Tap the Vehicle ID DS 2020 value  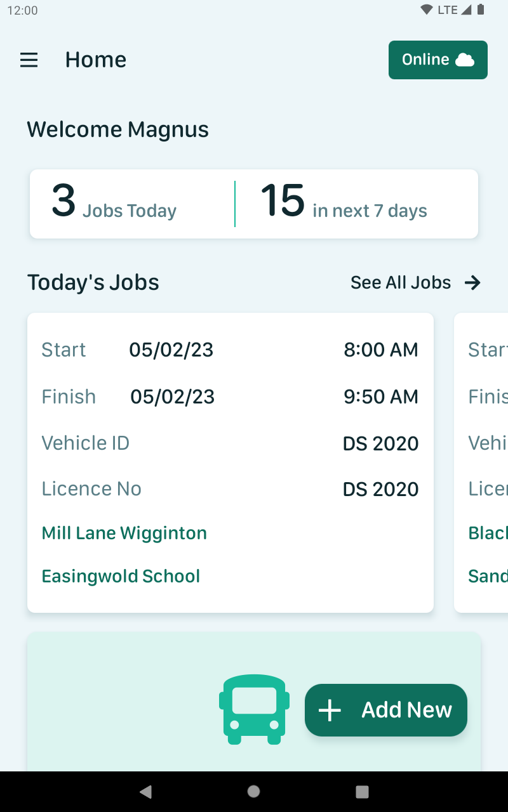[381, 443]
